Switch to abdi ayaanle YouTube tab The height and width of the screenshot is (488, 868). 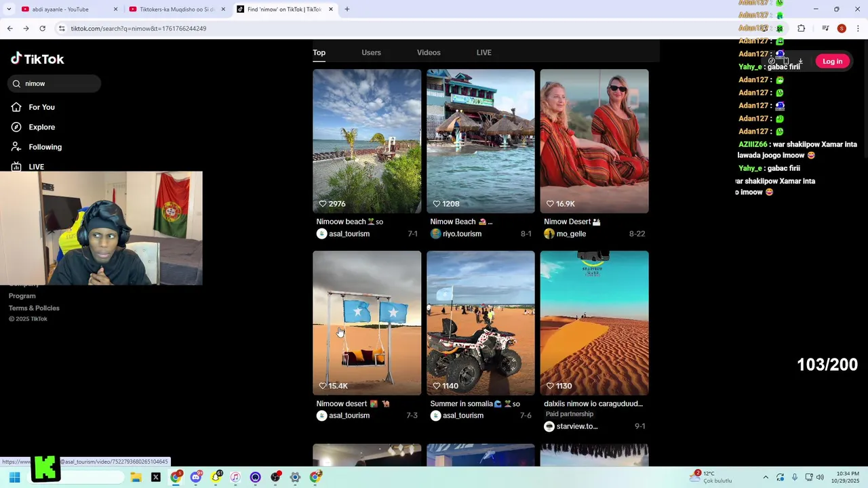tap(69, 9)
